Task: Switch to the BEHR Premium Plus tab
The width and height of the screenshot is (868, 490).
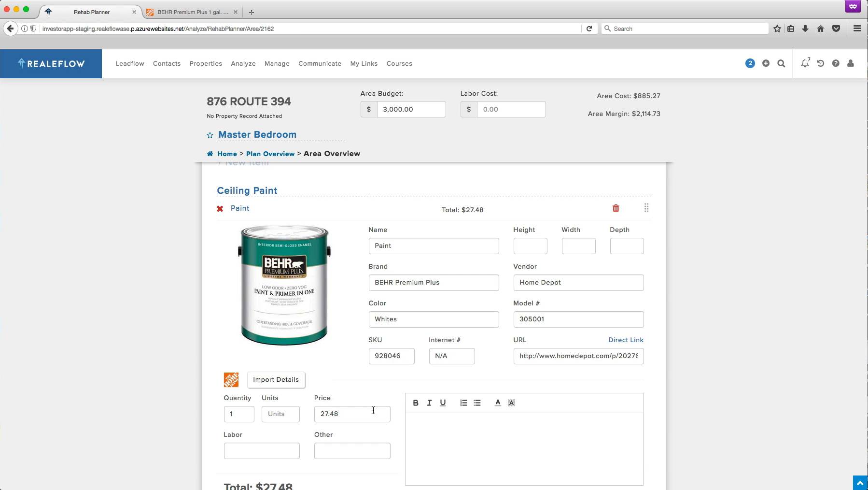Action: 192,12
